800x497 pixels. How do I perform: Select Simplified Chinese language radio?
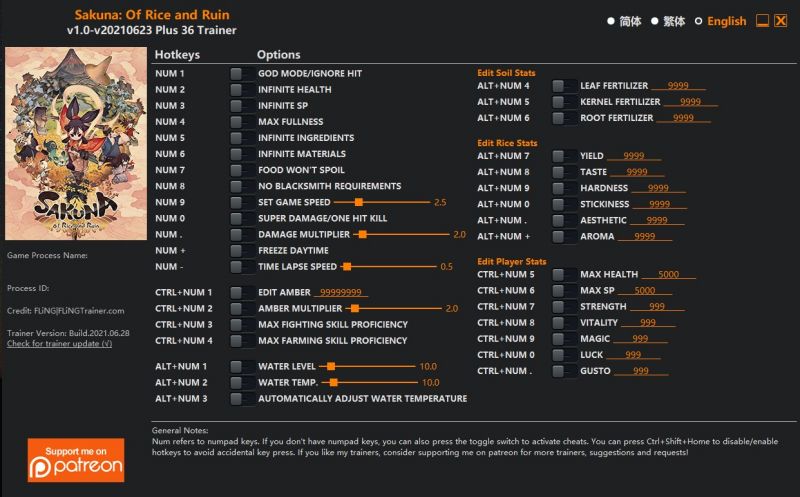click(x=611, y=21)
